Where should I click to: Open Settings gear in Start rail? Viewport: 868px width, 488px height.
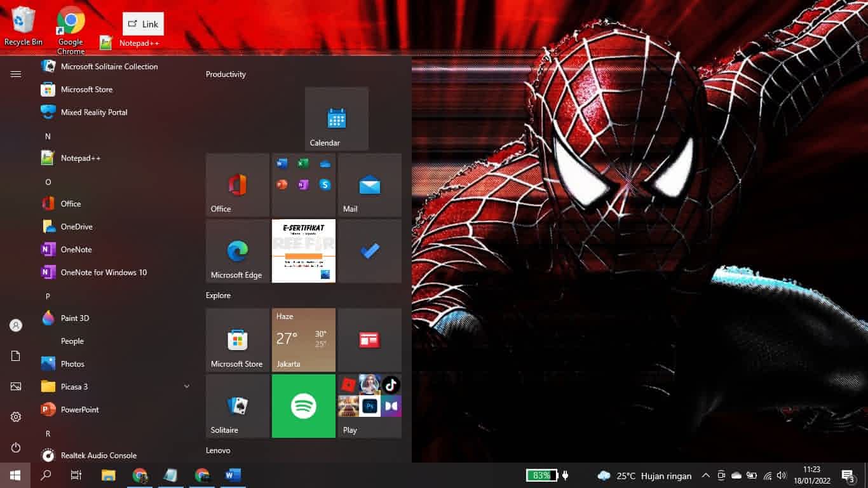click(x=16, y=417)
